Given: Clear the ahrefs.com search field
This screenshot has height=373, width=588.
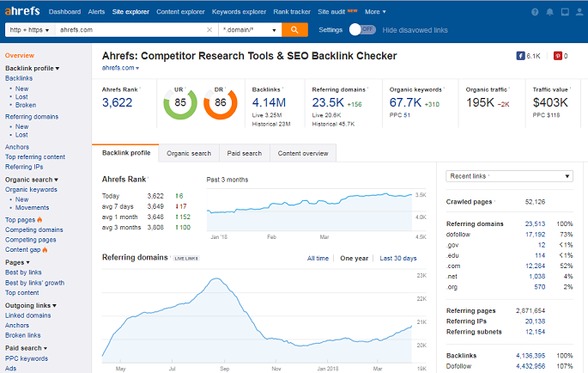Looking at the screenshot, I should pos(209,30).
